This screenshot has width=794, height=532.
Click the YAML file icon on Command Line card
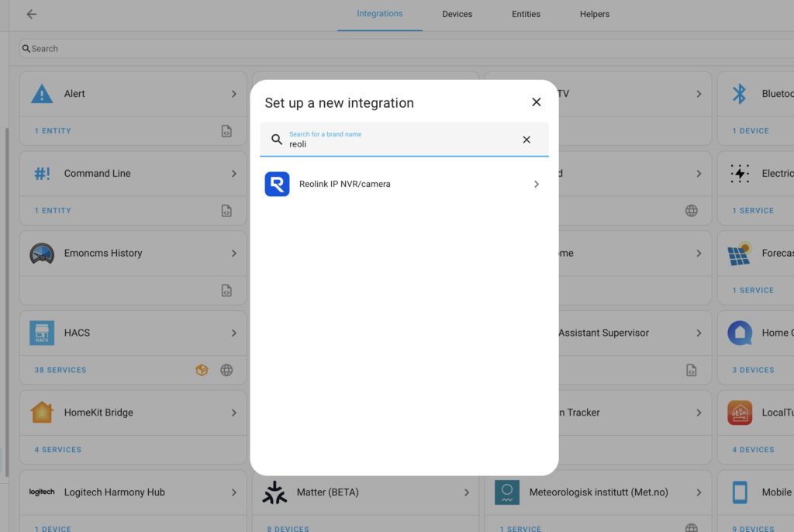click(x=226, y=211)
